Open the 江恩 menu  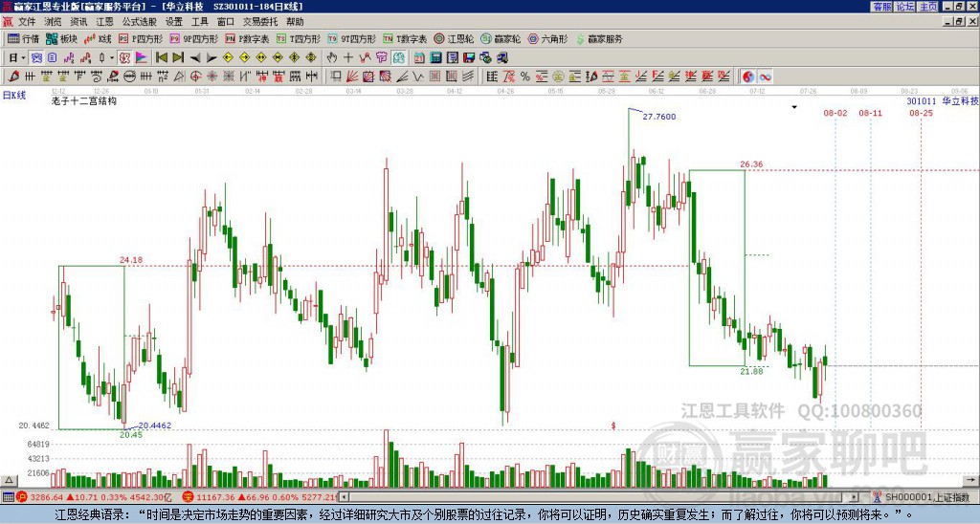tap(104, 22)
